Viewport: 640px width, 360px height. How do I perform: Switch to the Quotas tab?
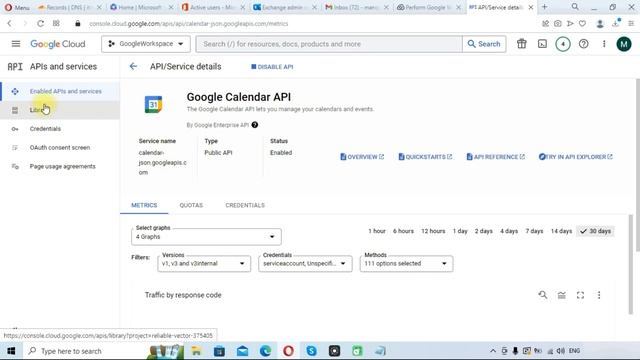191,205
